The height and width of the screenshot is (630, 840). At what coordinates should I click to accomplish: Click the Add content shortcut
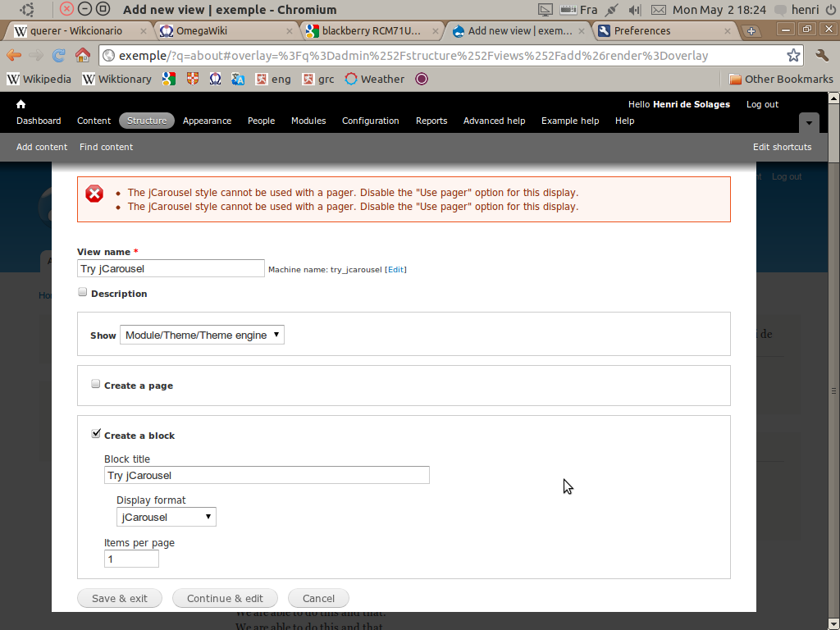(x=42, y=147)
